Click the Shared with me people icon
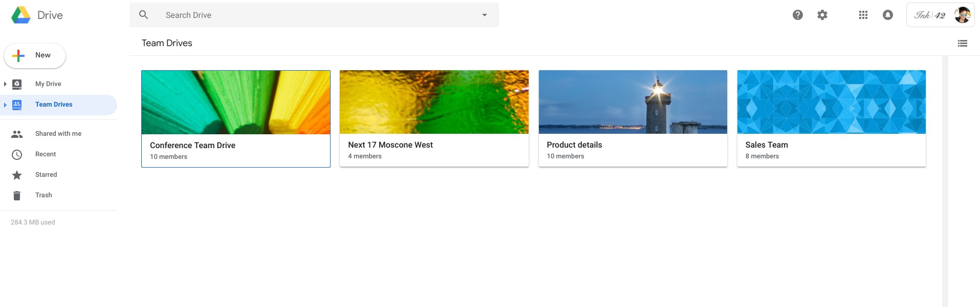 (x=17, y=134)
